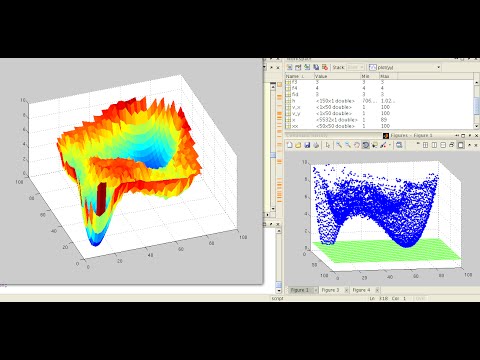
Task: Click the Import data icon in Workspace toolbar
Action: [307, 67]
